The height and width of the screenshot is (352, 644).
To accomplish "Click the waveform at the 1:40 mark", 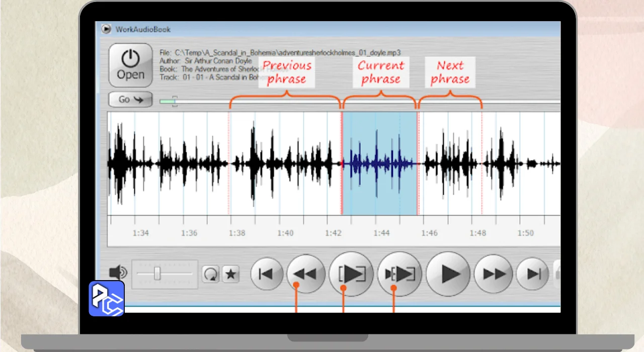I will point(285,163).
